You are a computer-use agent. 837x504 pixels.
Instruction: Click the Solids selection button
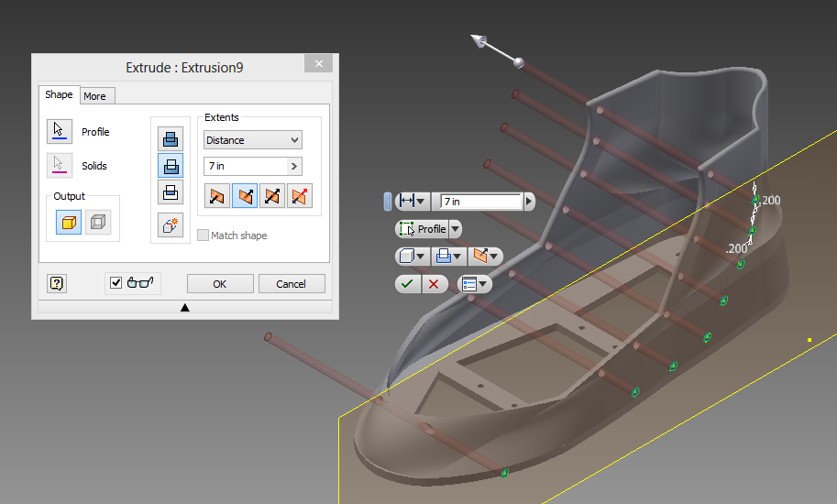click(x=60, y=165)
